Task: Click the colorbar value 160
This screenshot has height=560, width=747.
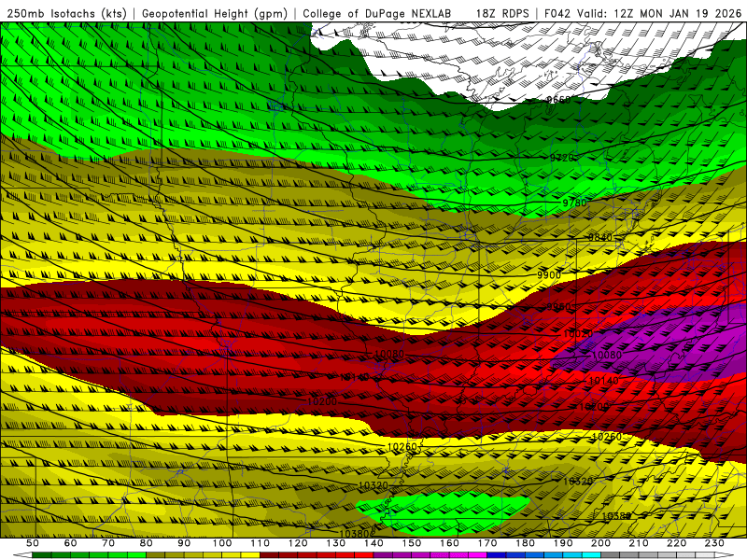Action: coord(449,543)
